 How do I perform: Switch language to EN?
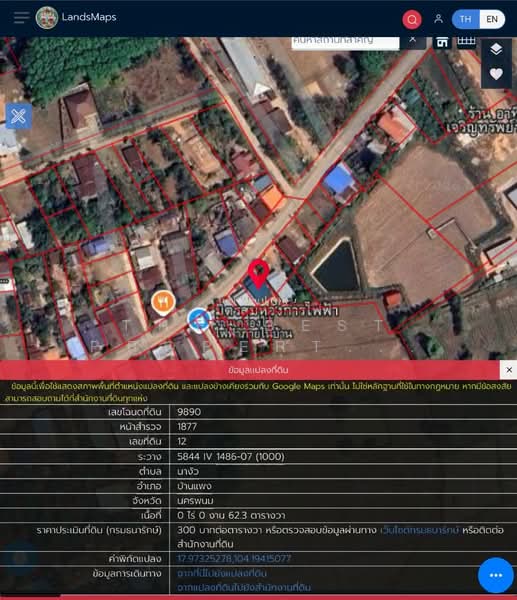coord(492,19)
